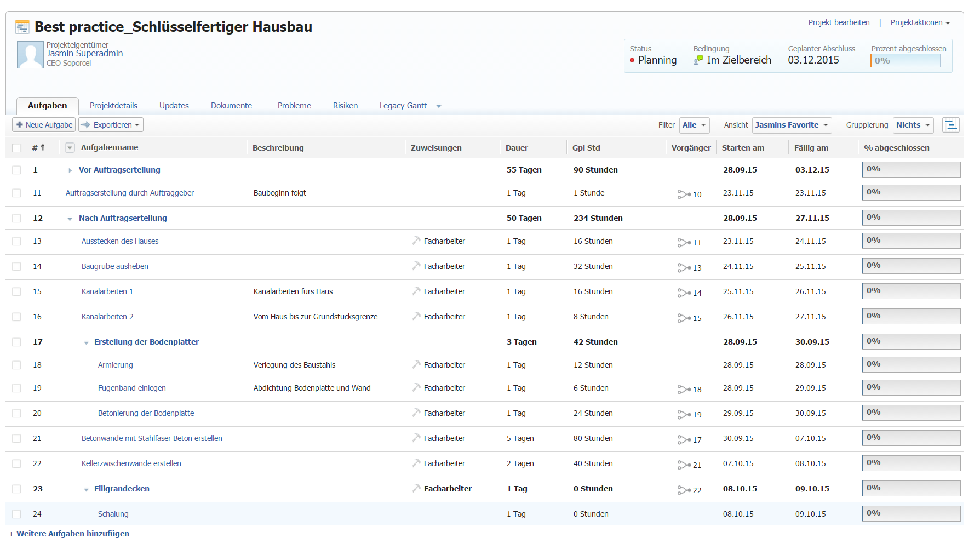Click the green Bedingung status icon
Screen dimensions: 980x538
(698, 60)
